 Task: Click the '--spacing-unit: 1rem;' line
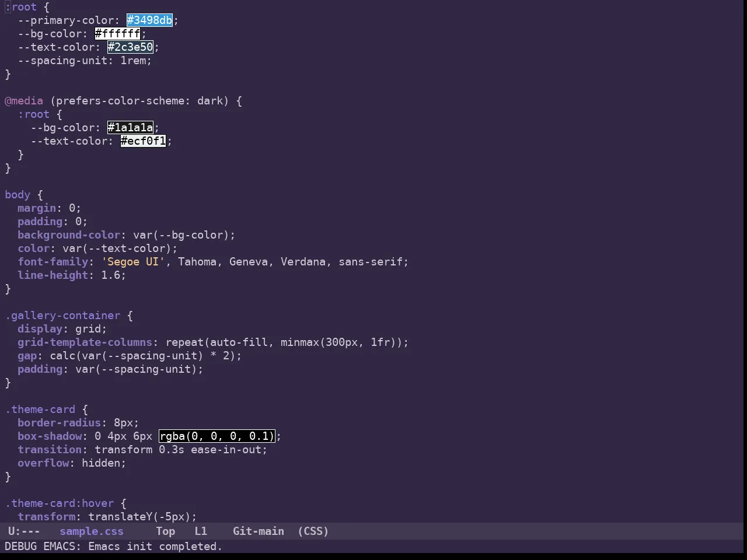coord(85,60)
